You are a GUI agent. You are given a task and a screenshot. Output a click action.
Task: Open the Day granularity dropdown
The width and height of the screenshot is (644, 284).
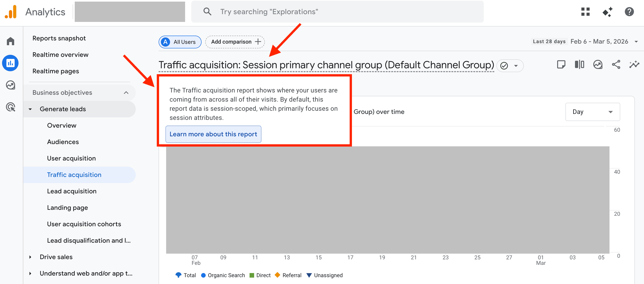592,112
